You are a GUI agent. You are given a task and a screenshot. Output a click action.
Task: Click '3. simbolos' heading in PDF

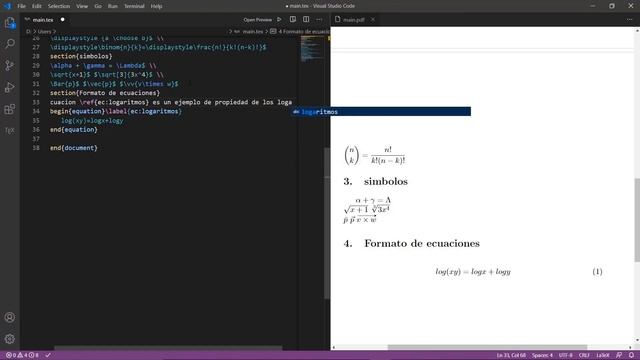[376, 182]
